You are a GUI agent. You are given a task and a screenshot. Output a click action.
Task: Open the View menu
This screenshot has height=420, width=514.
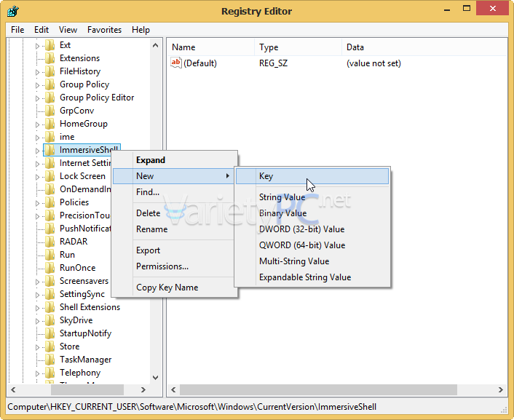68,30
